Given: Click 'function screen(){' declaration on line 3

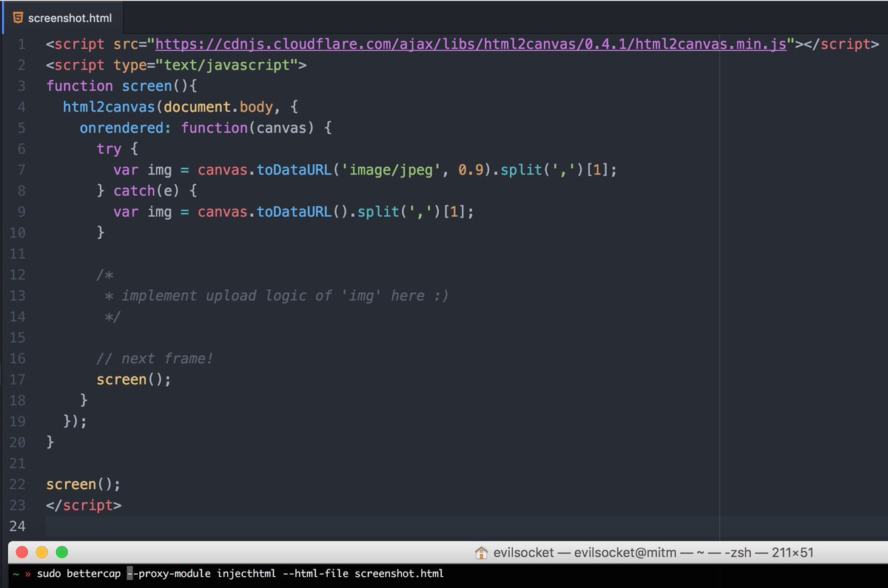Looking at the screenshot, I should point(121,86).
